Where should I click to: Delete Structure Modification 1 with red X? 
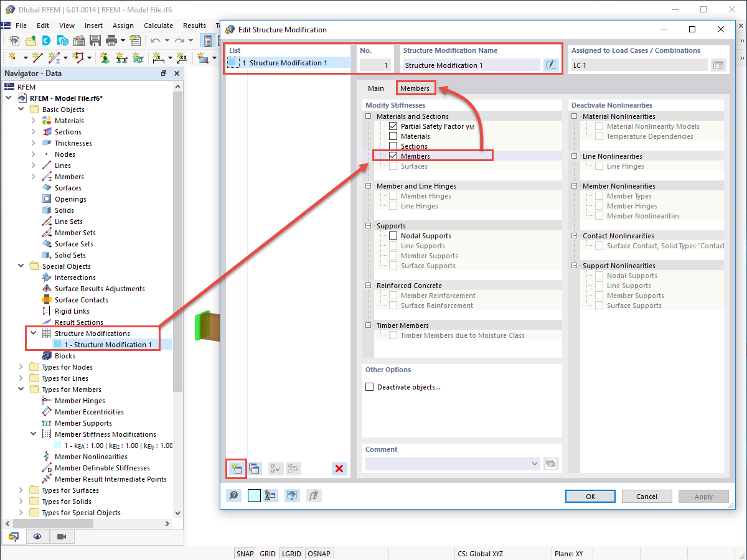tap(339, 469)
